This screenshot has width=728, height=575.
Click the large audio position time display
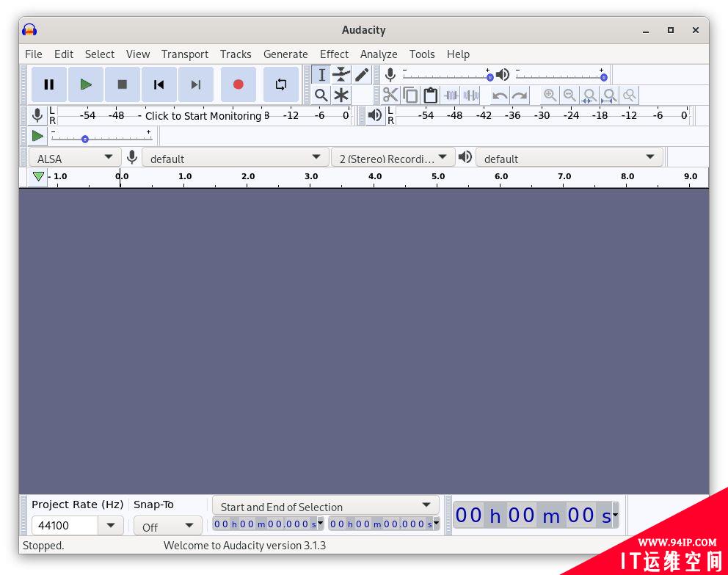(x=533, y=515)
